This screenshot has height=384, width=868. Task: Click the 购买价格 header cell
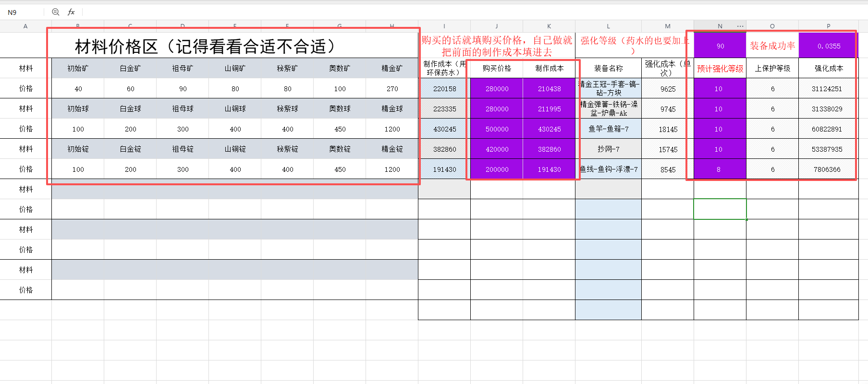(497, 68)
